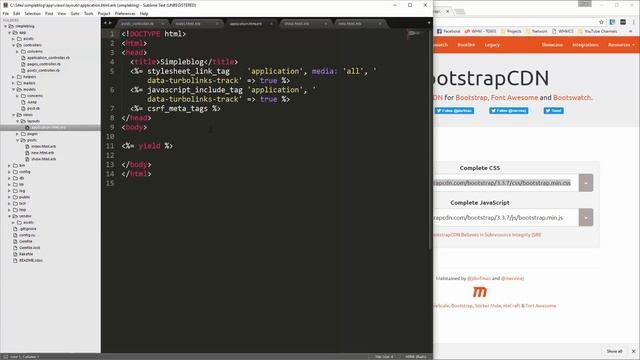Open the Help menu in Sublime Text
Image resolution: width=640 pixels, height=360 pixels.
(144, 13)
